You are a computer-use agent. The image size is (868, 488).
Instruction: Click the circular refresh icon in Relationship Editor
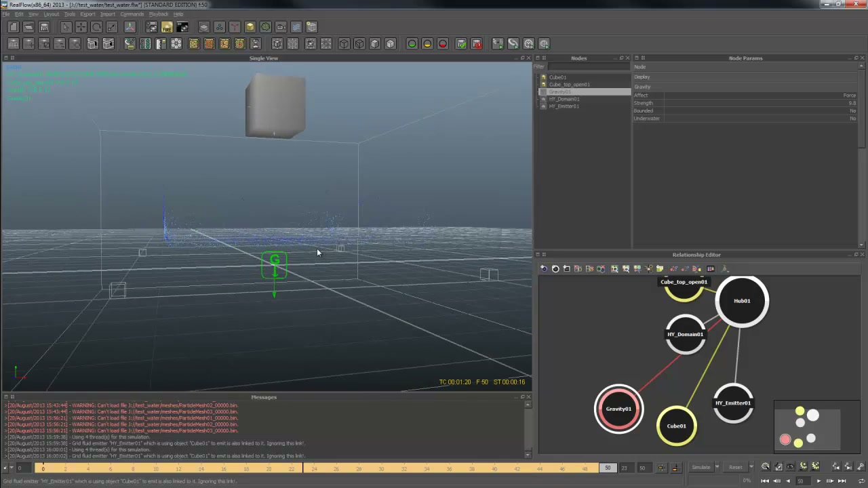[555, 269]
